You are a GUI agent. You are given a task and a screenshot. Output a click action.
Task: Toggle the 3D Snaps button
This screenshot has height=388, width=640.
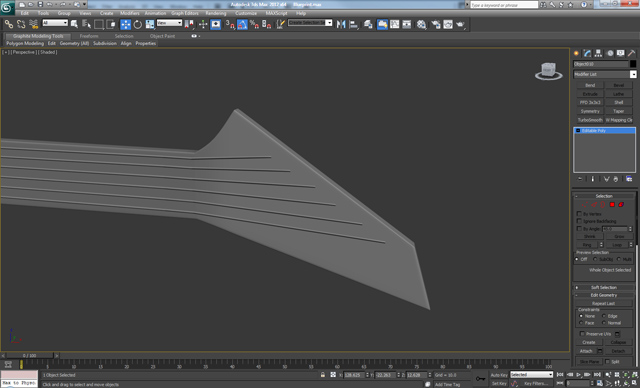point(230,24)
